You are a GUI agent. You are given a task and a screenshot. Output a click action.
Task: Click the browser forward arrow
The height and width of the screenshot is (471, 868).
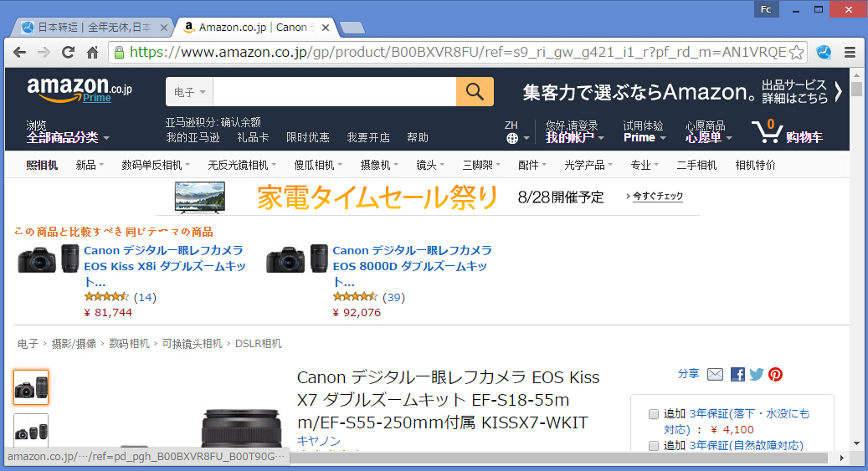[44, 53]
